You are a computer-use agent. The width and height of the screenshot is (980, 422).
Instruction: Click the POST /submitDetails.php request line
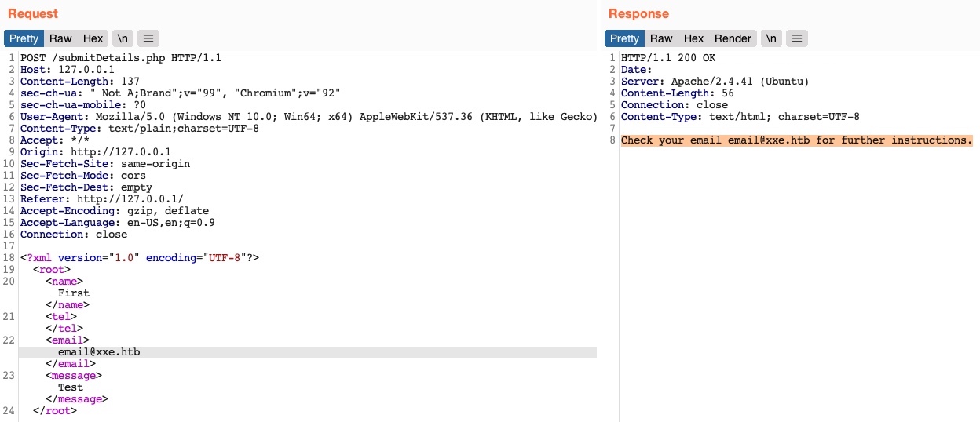(x=121, y=58)
